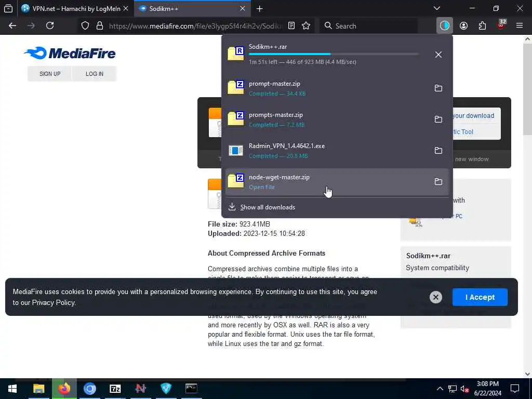Go back to the previous page
This screenshot has height=399, width=532.
[x=12, y=26]
